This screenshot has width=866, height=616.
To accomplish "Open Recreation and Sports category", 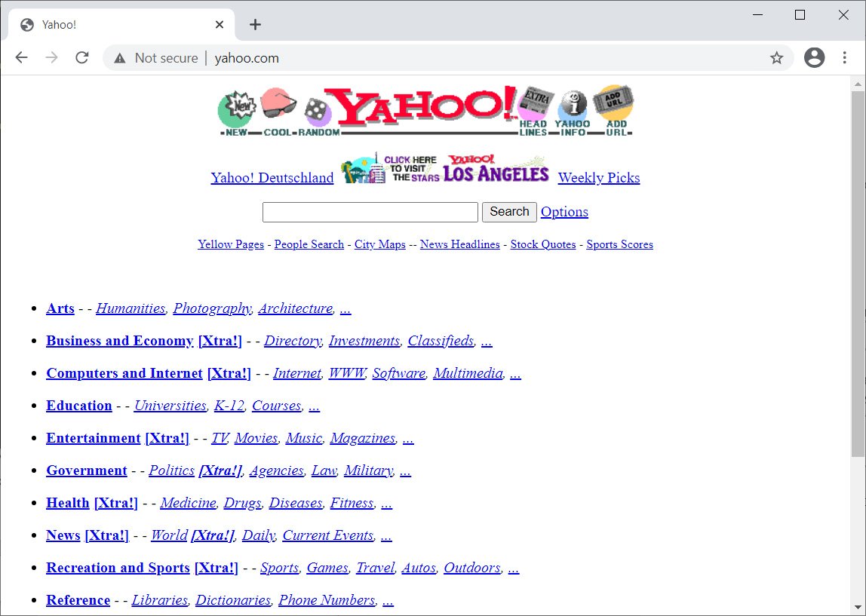I will point(118,568).
